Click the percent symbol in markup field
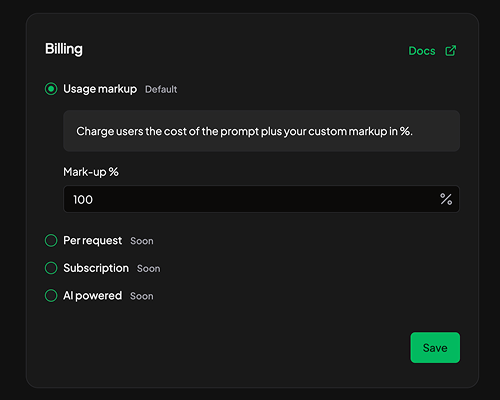 tap(446, 199)
